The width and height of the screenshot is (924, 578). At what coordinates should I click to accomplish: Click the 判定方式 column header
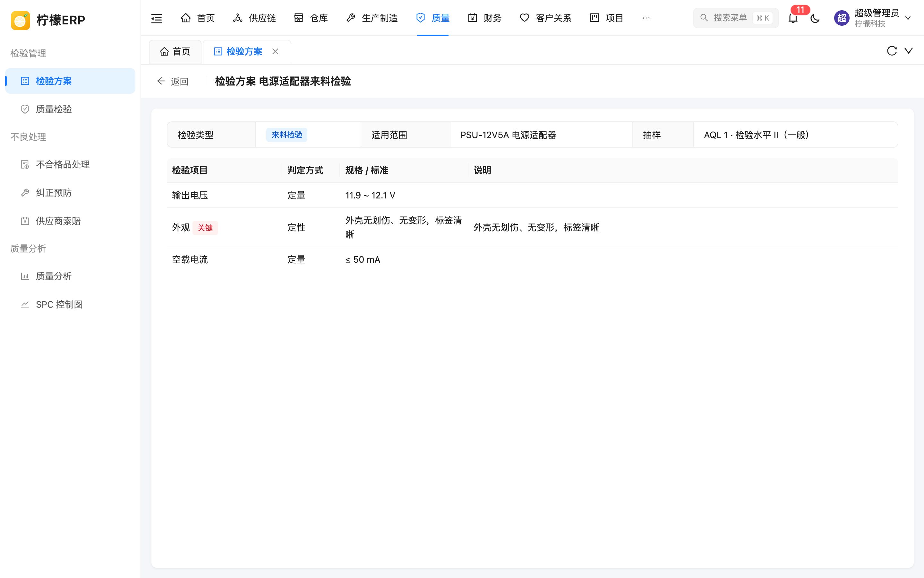click(x=305, y=171)
